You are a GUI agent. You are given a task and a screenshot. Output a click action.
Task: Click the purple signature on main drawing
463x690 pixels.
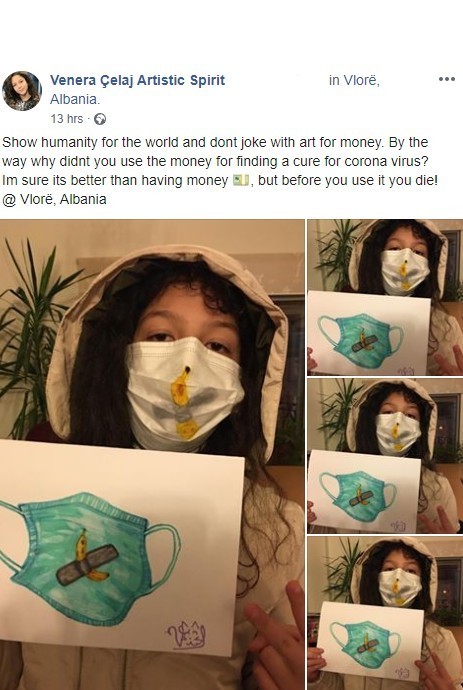[x=187, y=635]
